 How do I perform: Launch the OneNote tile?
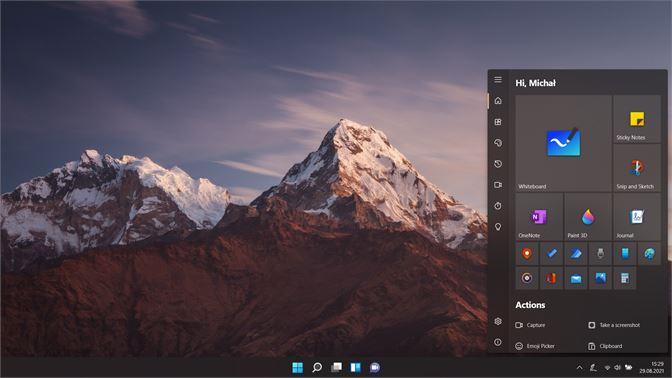[x=539, y=216]
